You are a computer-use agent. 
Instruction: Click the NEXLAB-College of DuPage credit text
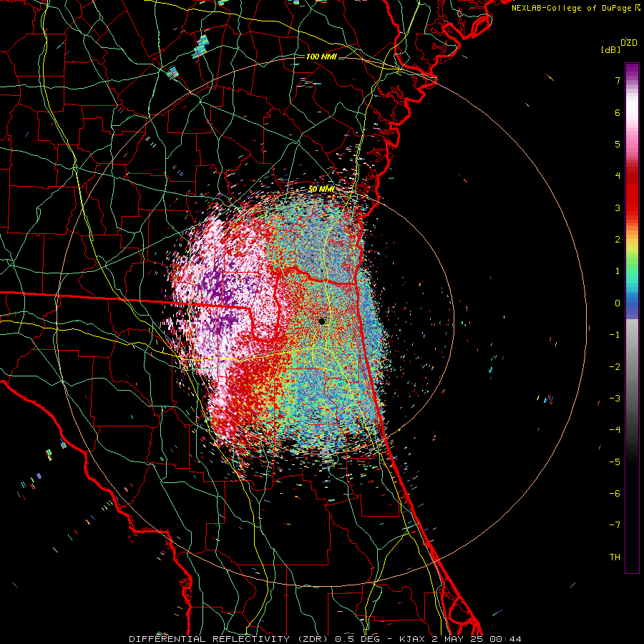(x=571, y=8)
